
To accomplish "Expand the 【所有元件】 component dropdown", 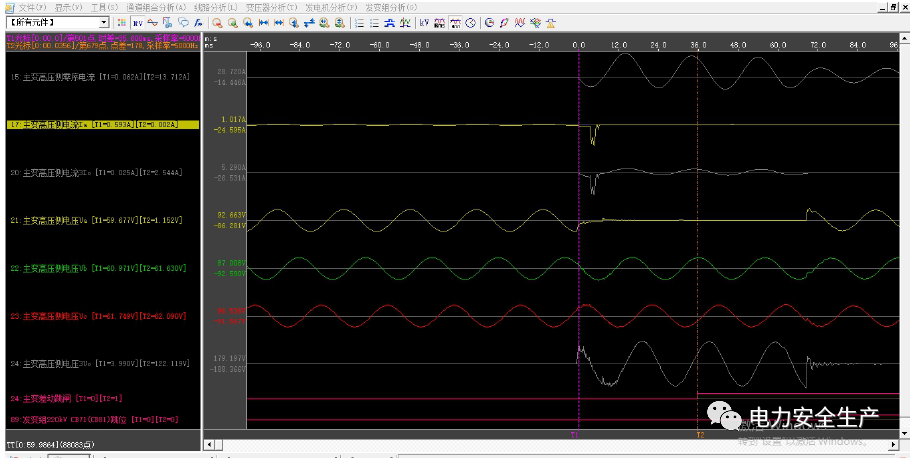I will click(104, 23).
